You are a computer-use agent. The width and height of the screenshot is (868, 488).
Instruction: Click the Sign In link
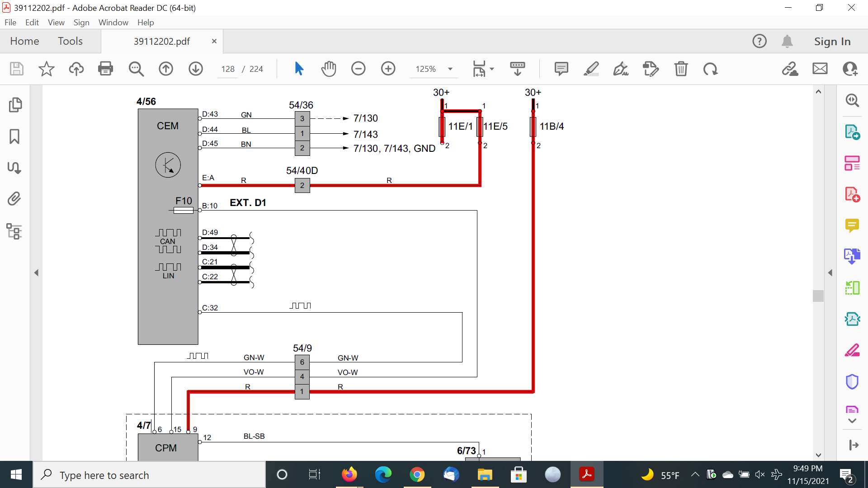832,41
